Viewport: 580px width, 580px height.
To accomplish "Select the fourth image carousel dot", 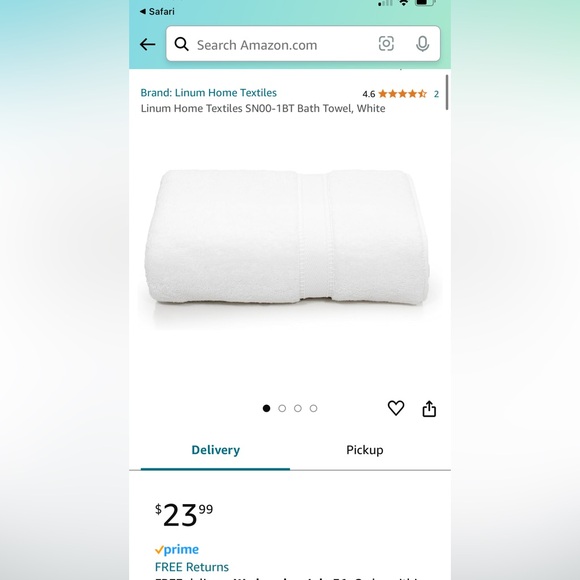I will click(313, 408).
